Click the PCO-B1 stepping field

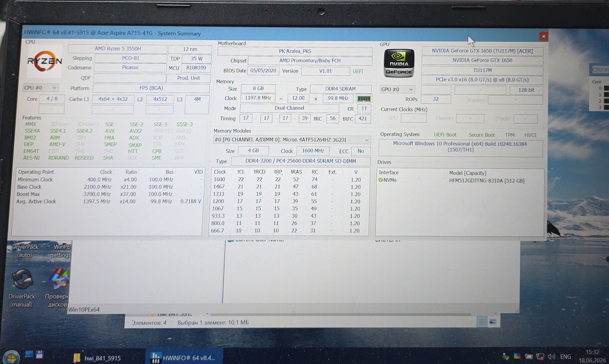131,58
